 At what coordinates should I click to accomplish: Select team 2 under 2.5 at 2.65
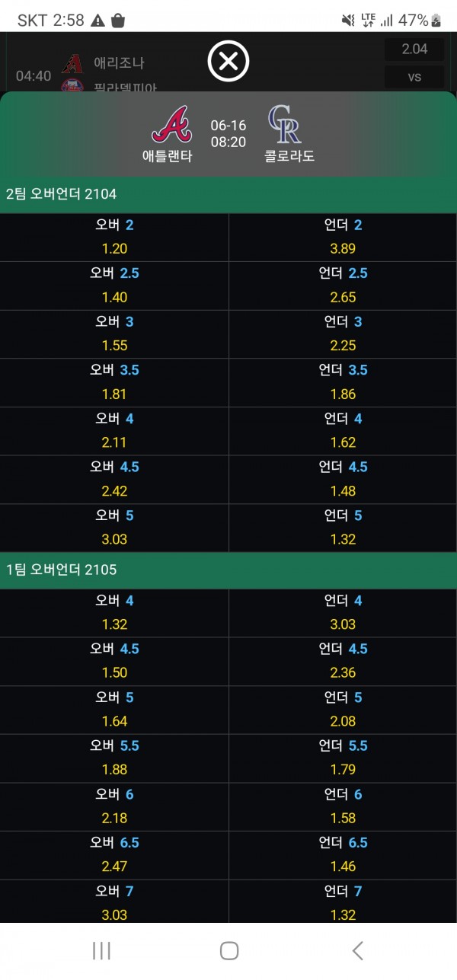343,286
